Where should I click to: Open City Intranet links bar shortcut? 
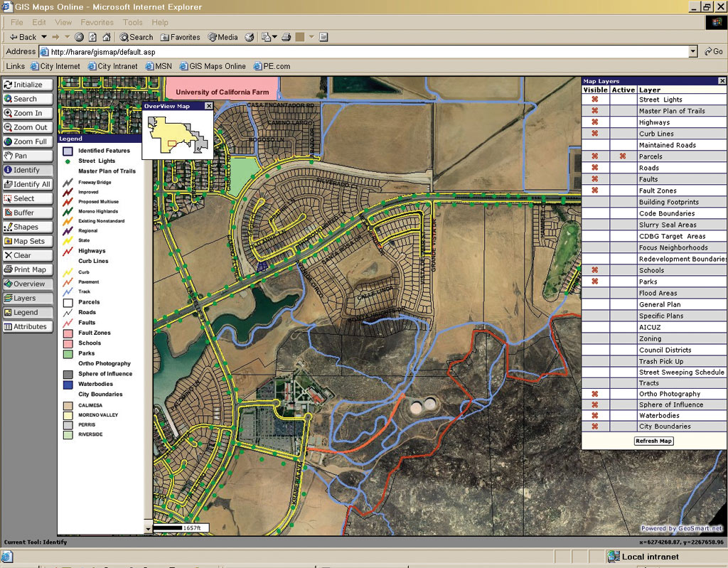pyautogui.click(x=113, y=66)
